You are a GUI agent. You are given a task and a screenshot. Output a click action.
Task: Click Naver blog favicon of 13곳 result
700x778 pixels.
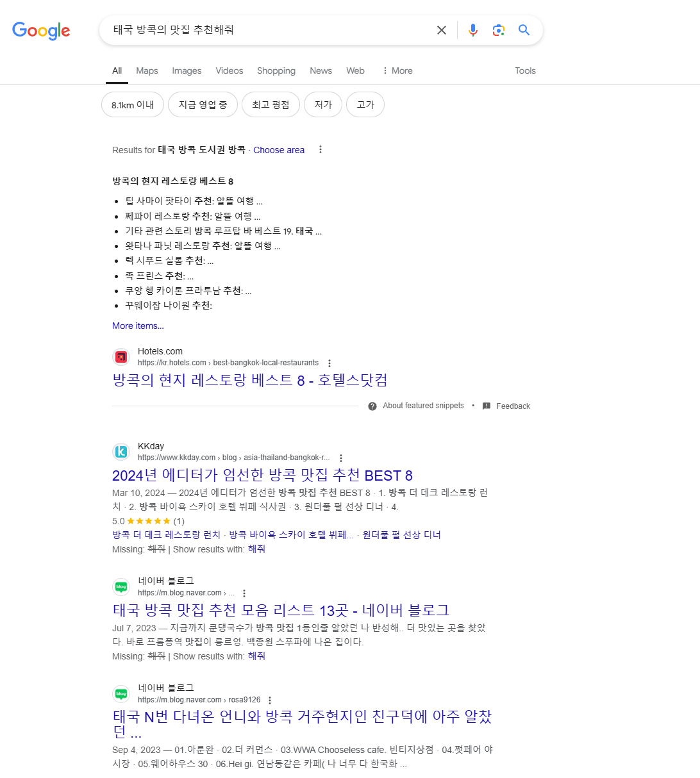pos(121,587)
